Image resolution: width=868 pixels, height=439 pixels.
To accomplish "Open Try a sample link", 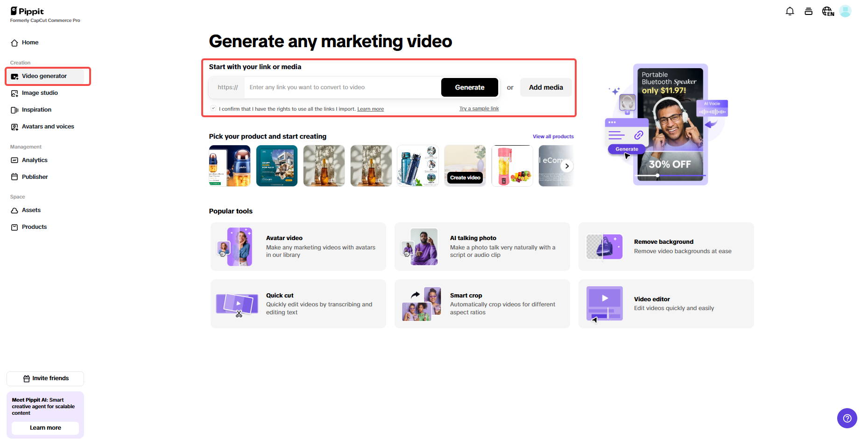I will tap(479, 108).
